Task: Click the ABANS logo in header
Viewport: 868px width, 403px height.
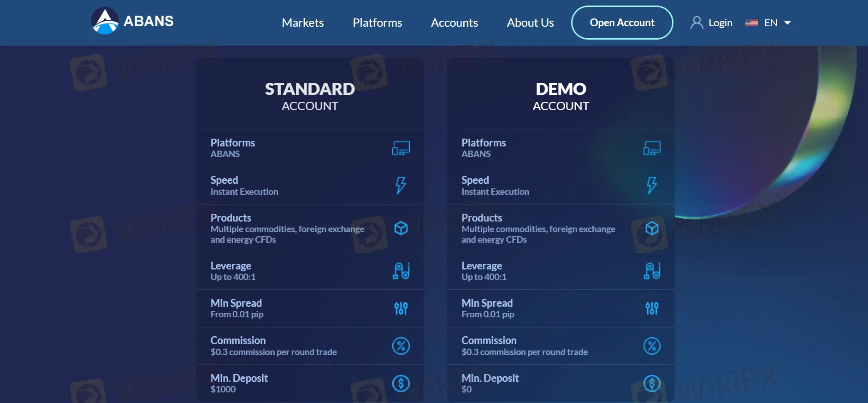Action: click(132, 21)
